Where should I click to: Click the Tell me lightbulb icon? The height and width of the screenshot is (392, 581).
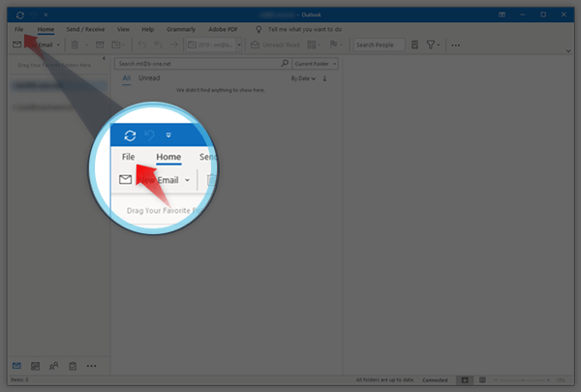[259, 29]
